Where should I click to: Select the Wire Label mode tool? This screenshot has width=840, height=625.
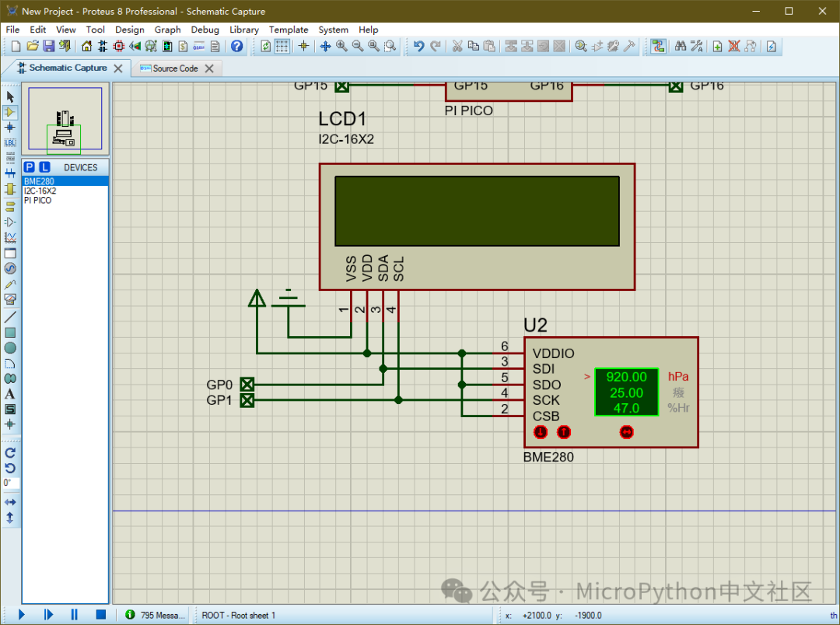9,142
